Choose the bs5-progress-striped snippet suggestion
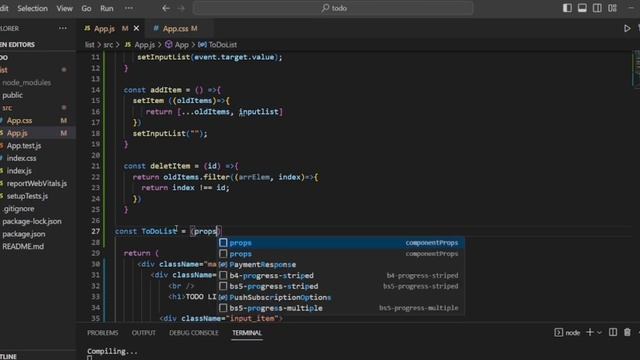Image resolution: width=640 pixels, height=360 pixels. click(x=340, y=286)
